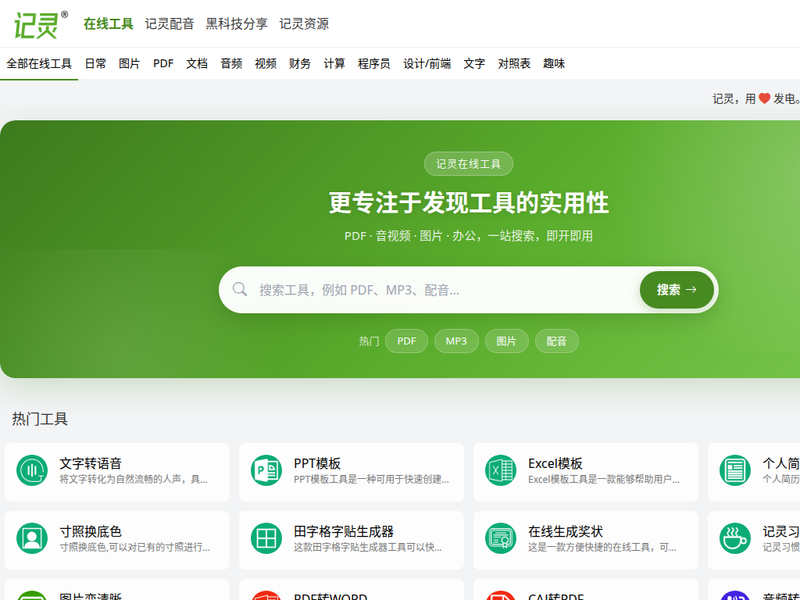Open the 田字格字贴生成器 title link
This screenshot has height=600, width=800.
click(x=343, y=531)
